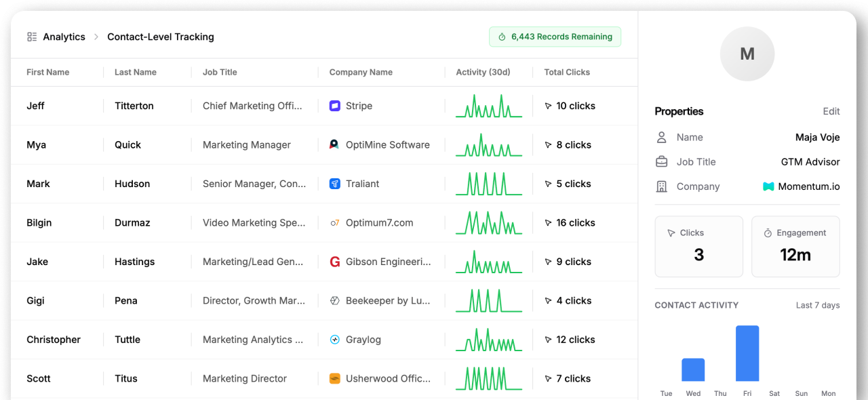Open the Analytics breadcrumb item
This screenshot has height=400, width=868.
point(64,37)
